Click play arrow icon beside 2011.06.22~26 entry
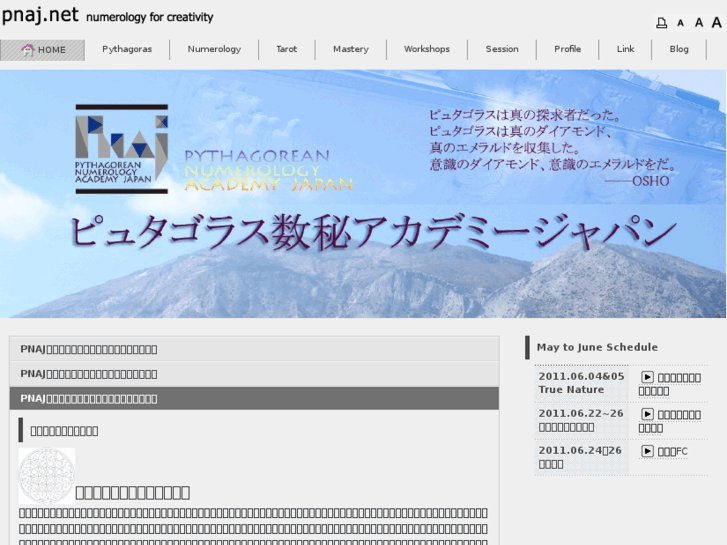This screenshot has height=545, width=727. (x=647, y=414)
